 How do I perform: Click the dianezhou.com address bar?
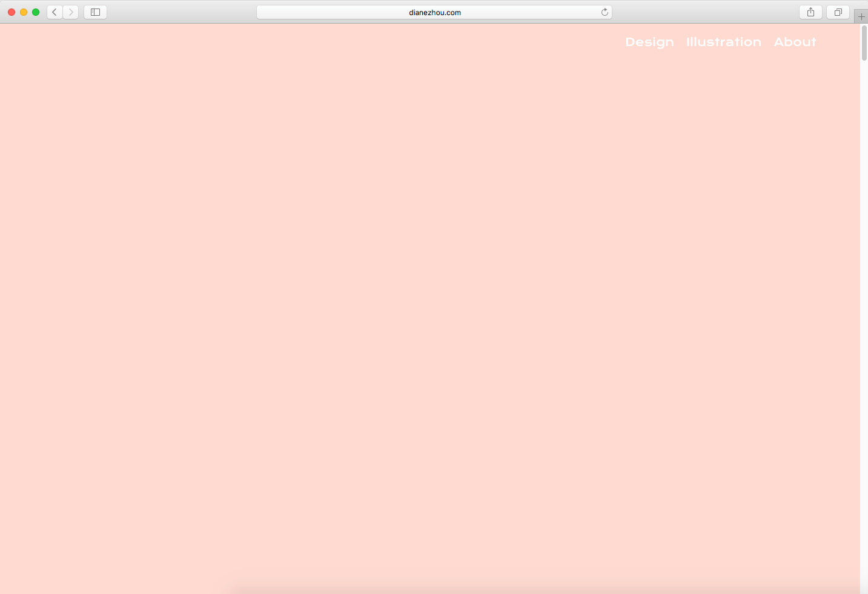(434, 12)
